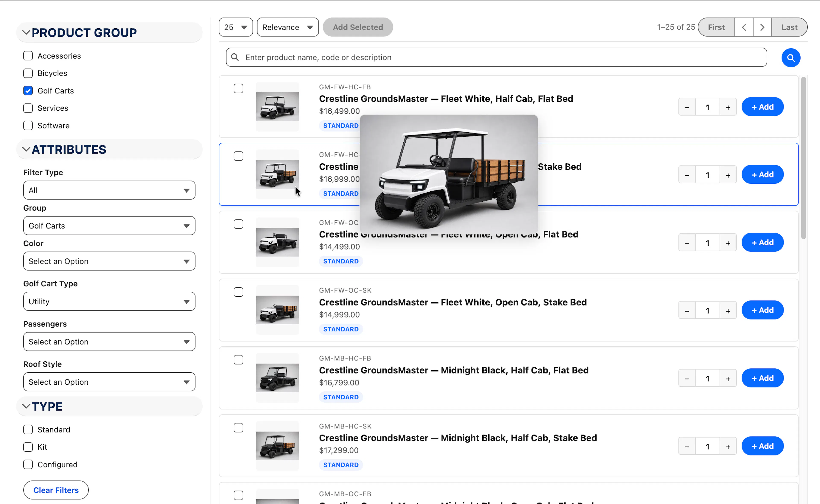The image size is (820, 504).
Task: Enable the Configured type filter
Action: pos(28,465)
